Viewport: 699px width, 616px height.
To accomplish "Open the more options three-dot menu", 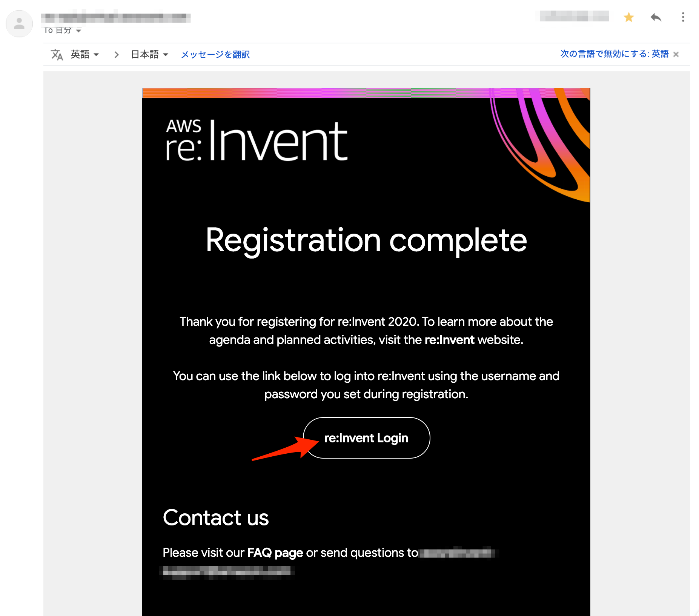I will (683, 17).
